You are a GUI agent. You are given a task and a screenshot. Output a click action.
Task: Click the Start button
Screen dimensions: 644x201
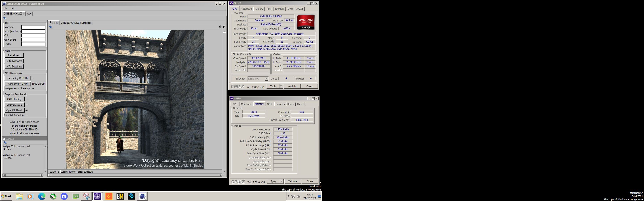pos(6,196)
